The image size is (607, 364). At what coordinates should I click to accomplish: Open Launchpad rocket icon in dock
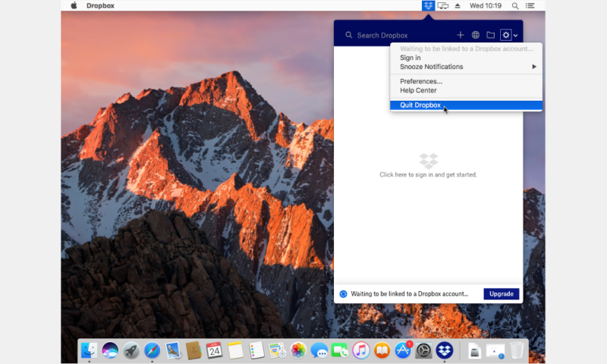coord(131,351)
